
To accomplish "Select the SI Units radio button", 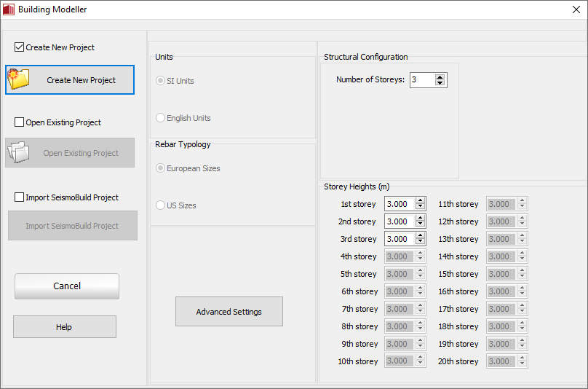I will pyautogui.click(x=161, y=81).
